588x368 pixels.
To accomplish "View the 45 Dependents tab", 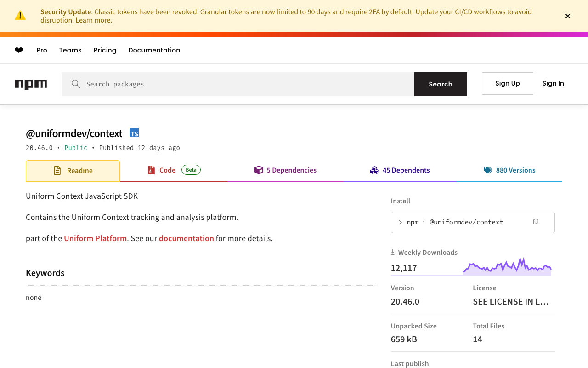I will [x=400, y=170].
